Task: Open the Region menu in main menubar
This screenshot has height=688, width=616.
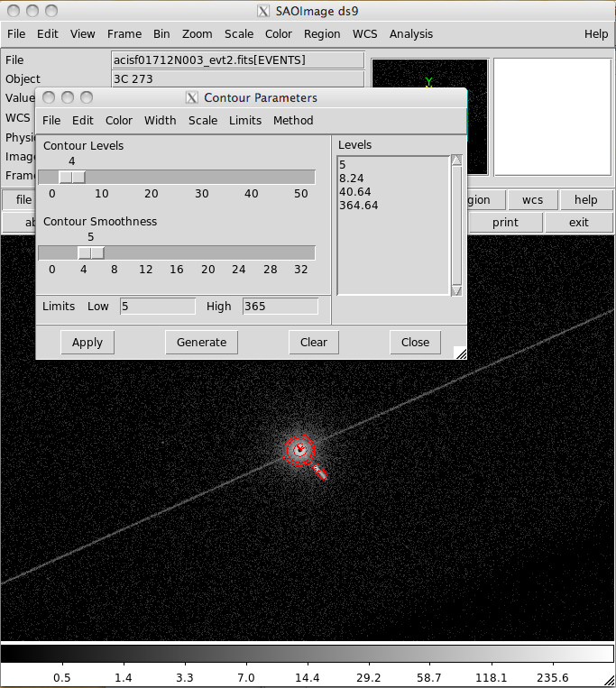Action: pos(322,34)
